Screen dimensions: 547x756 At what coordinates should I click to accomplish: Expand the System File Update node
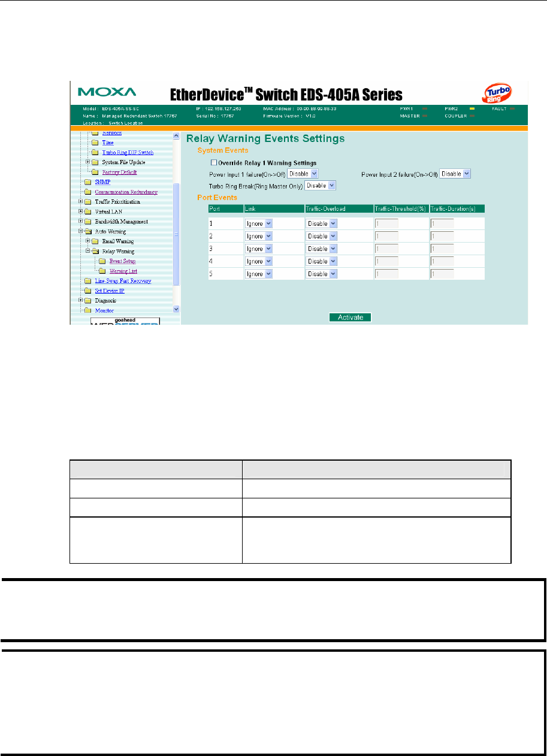pyautogui.click(x=88, y=162)
